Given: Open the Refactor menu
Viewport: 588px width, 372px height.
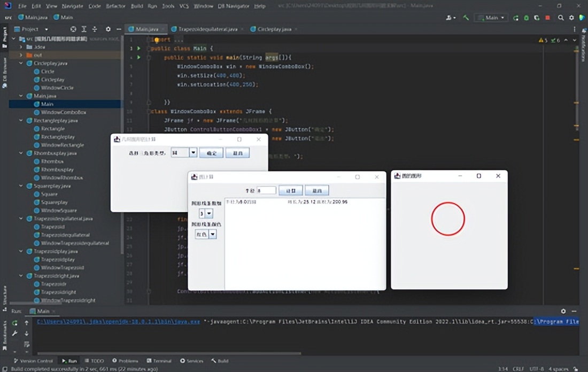Looking at the screenshot, I should pyautogui.click(x=115, y=6).
